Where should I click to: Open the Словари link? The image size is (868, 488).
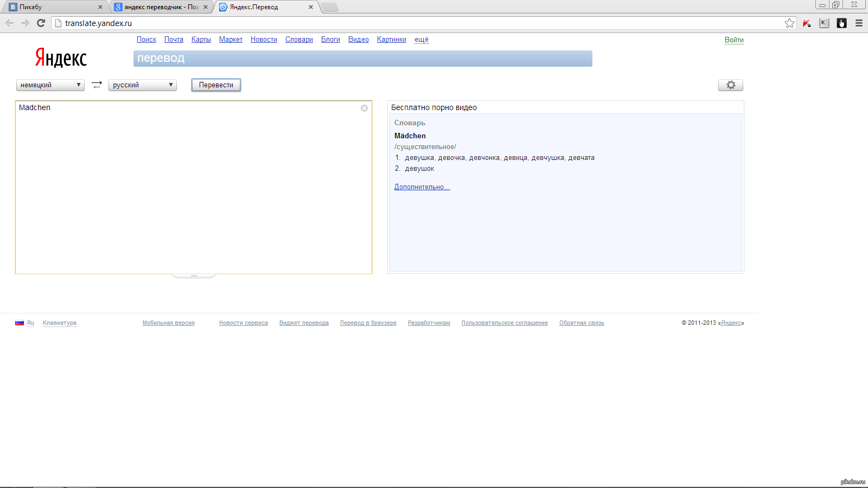299,40
